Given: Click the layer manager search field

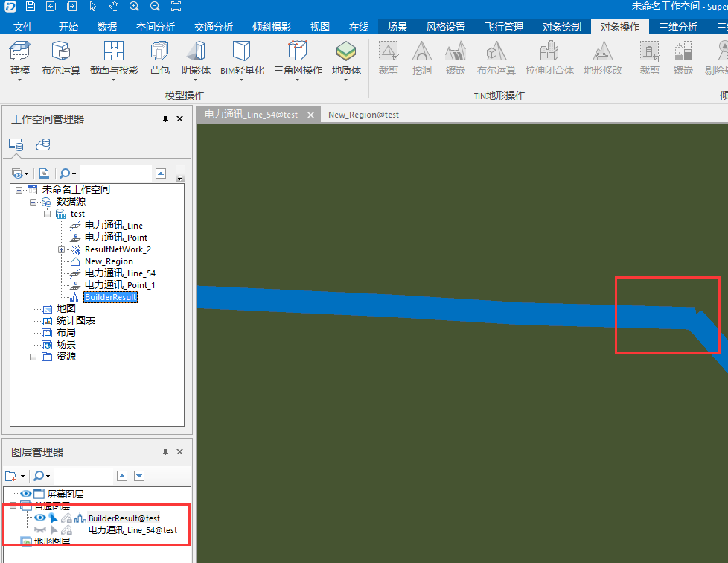Looking at the screenshot, I should 83,476.
